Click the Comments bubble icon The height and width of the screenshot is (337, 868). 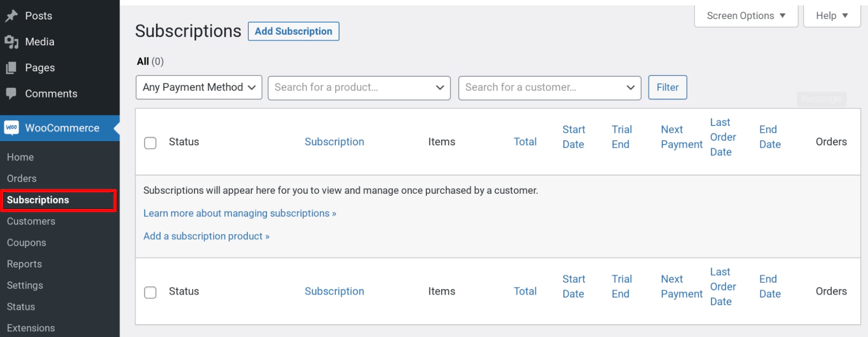click(11, 93)
